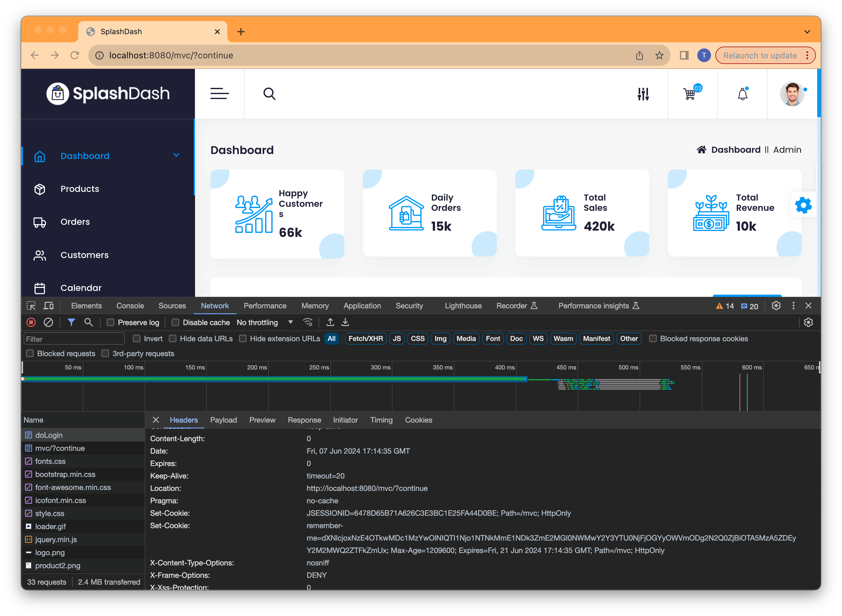Open the Chrome tab search chevron
This screenshot has height=616, width=842.
coord(807,32)
